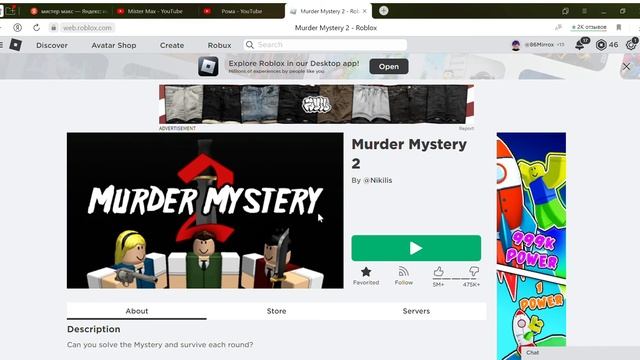The height and width of the screenshot is (360, 640).
Task: Open Roblox in the Desktop app
Action: click(x=389, y=67)
